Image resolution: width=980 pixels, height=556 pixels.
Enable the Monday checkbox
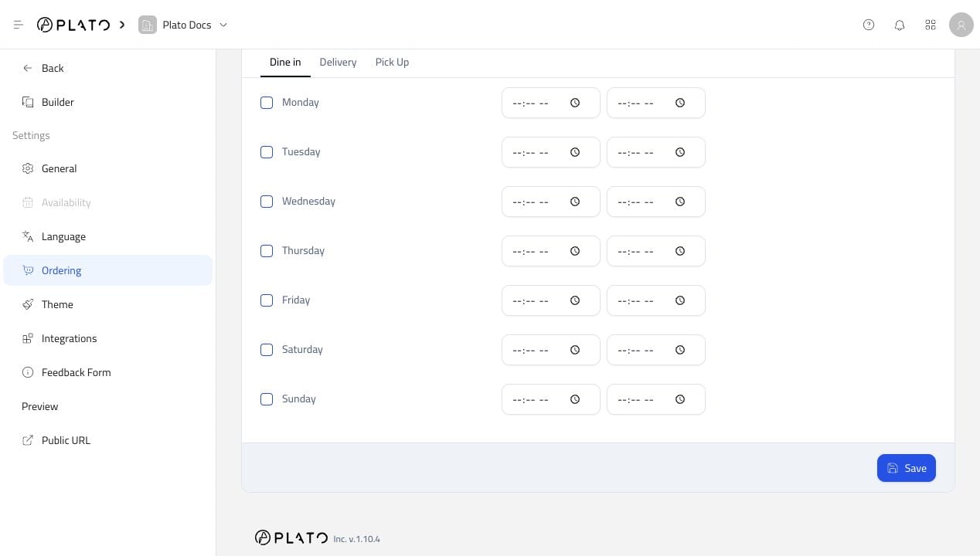click(x=267, y=103)
